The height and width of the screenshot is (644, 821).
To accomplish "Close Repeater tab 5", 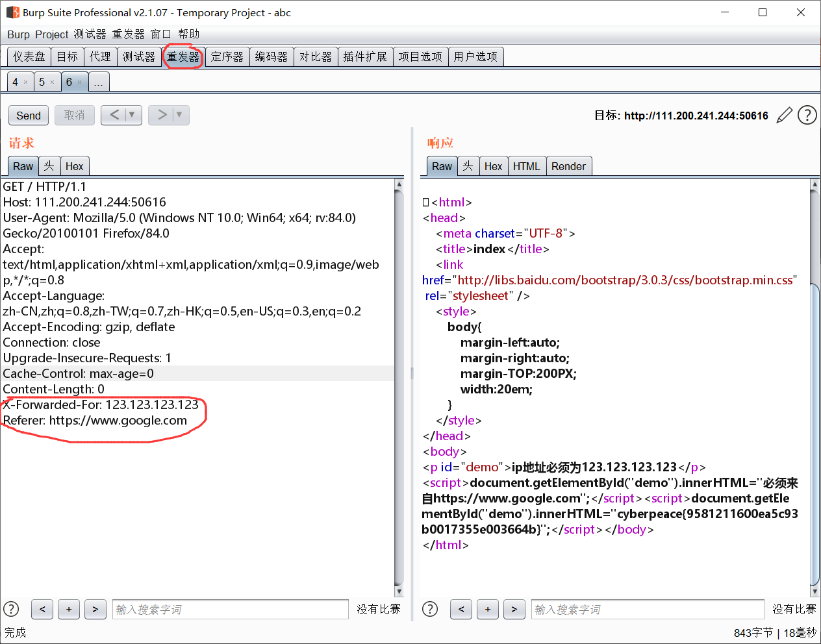I will [52, 82].
